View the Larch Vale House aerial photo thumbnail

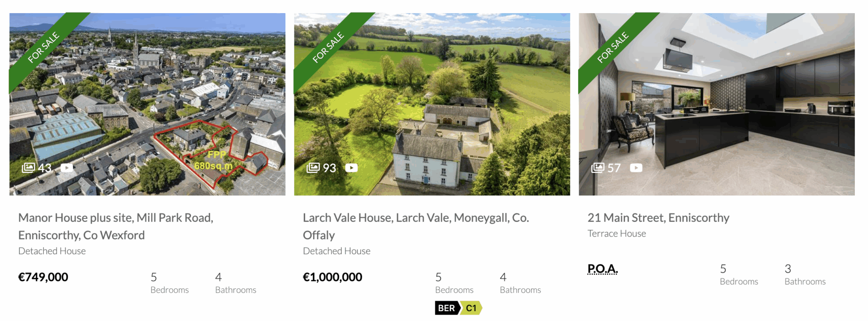[x=432, y=104]
